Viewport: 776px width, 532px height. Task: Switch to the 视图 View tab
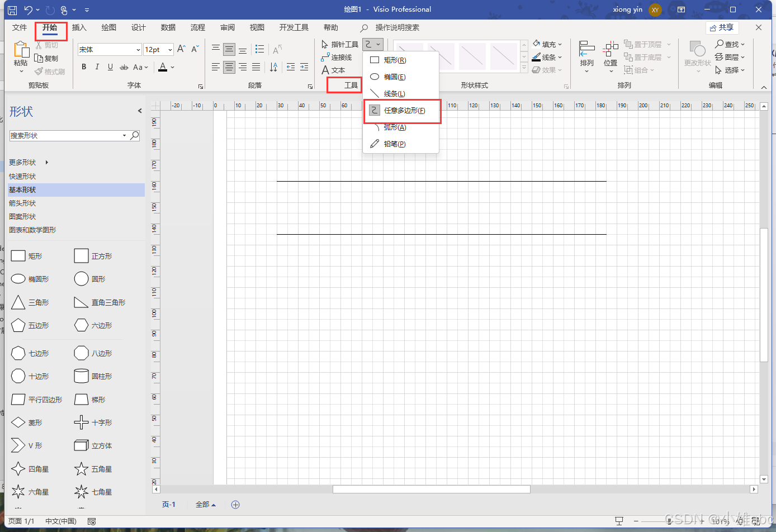pos(257,27)
